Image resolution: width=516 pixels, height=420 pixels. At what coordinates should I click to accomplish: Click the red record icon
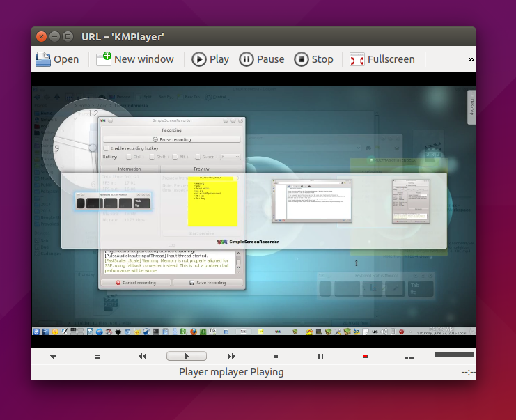tap(365, 357)
